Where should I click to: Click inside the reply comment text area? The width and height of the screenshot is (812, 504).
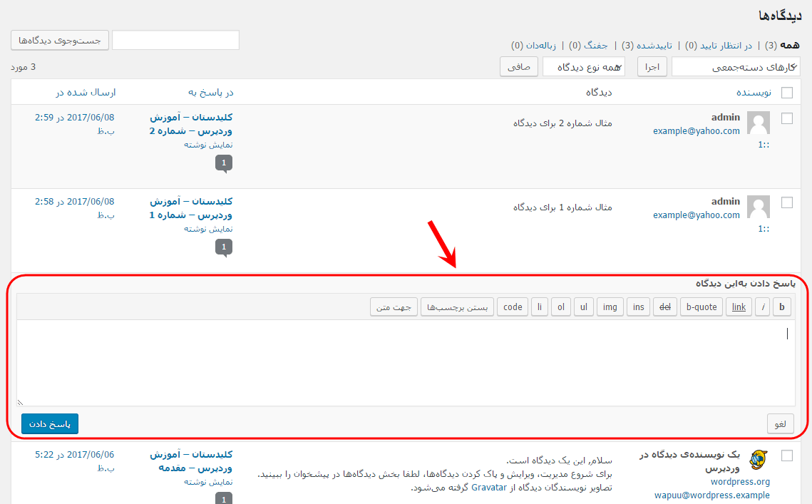[406, 363]
